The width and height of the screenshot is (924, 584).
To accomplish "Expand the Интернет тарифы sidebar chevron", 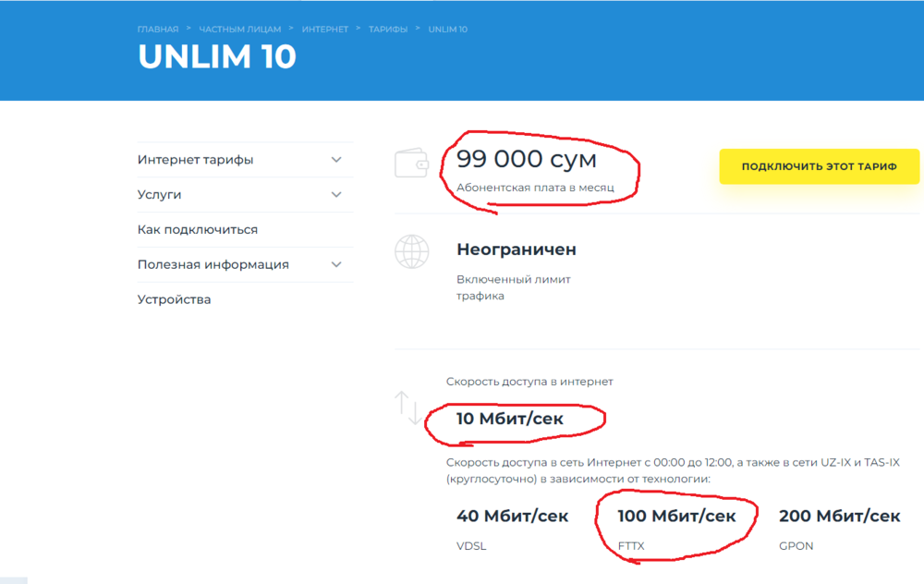I will pos(336,160).
